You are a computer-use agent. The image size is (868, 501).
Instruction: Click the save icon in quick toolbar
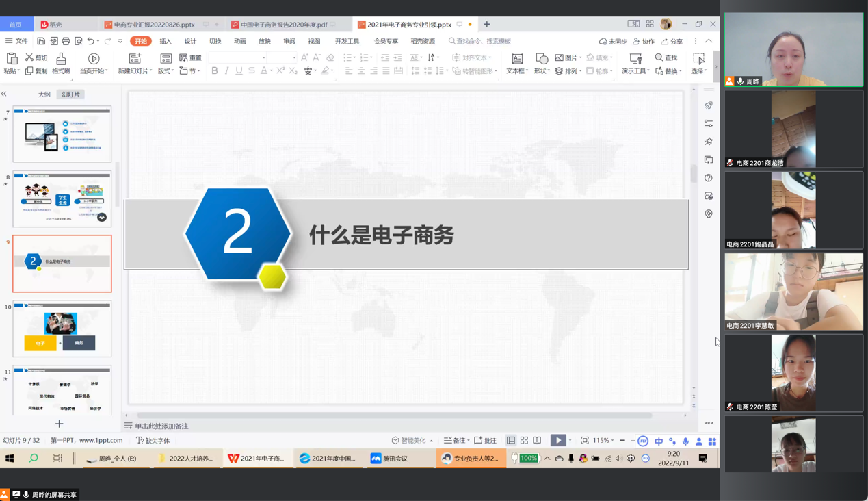pos(41,42)
